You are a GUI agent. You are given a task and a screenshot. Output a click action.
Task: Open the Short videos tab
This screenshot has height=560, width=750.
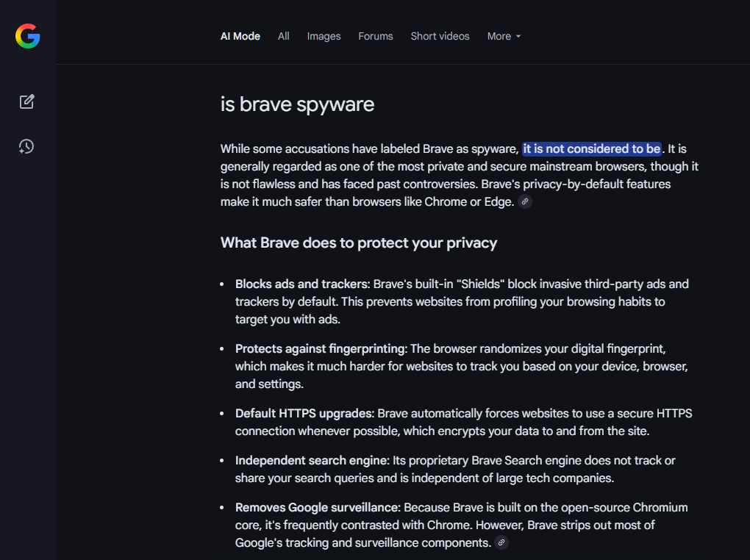point(440,36)
